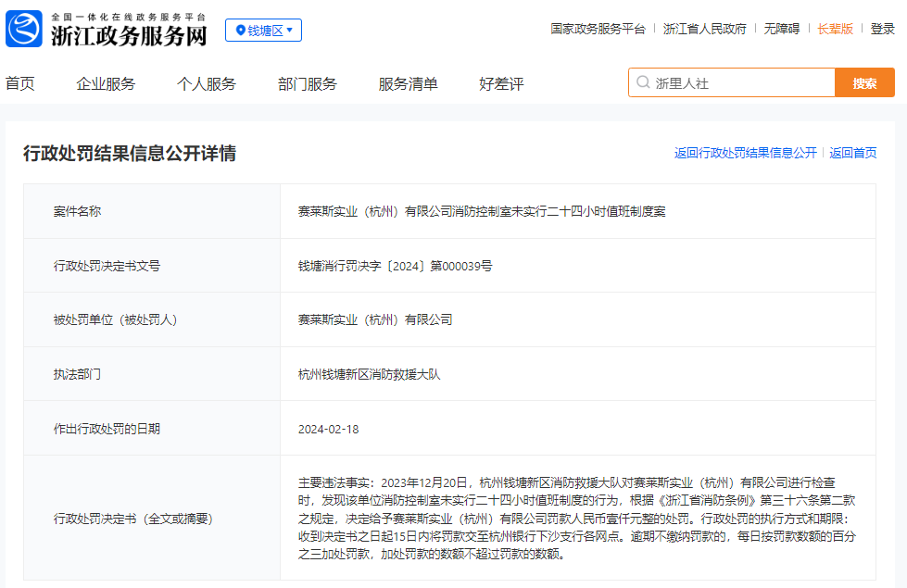Click the magnifier icon in the search box

(643, 82)
